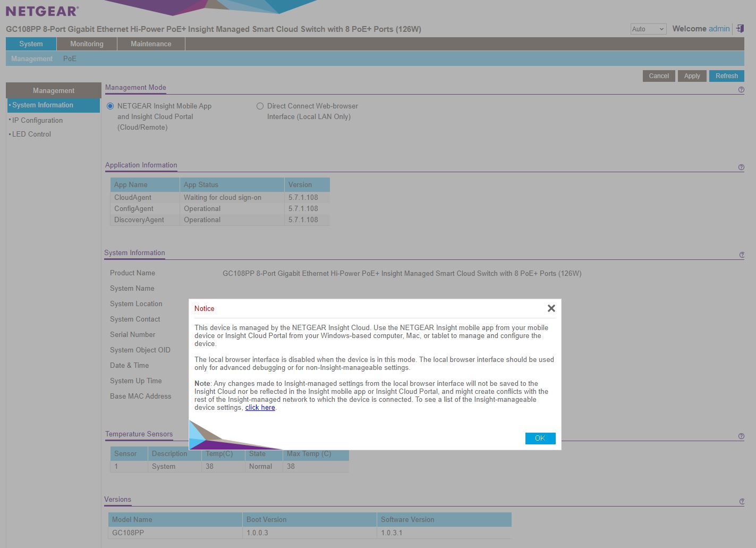The width and height of the screenshot is (756, 548).
Task: Click the Model Name column header
Action: 175,520
